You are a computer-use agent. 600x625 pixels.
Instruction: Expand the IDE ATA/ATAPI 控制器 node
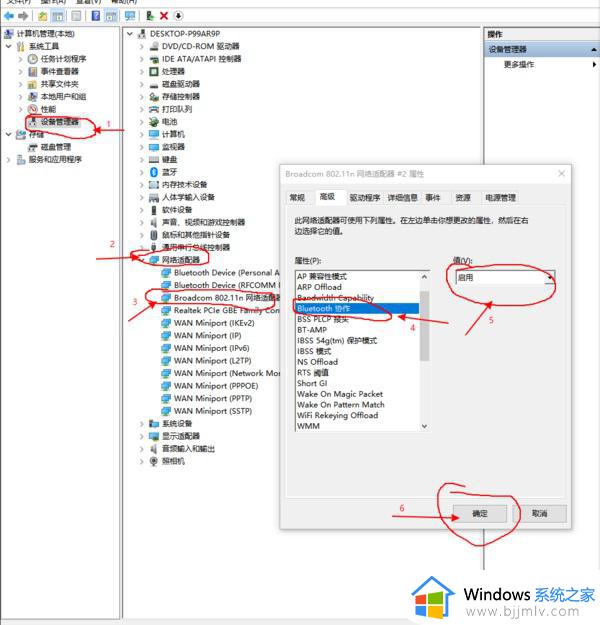[x=142, y=59]
